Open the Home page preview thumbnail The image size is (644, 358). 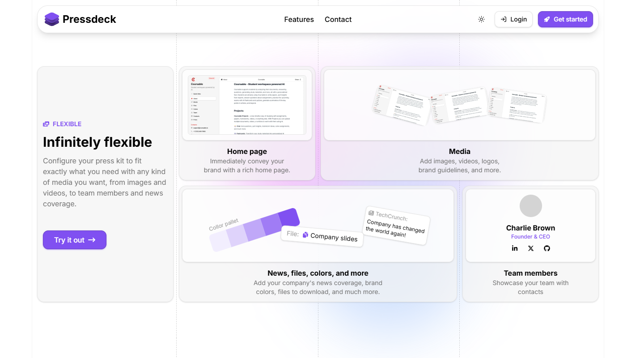247,105
